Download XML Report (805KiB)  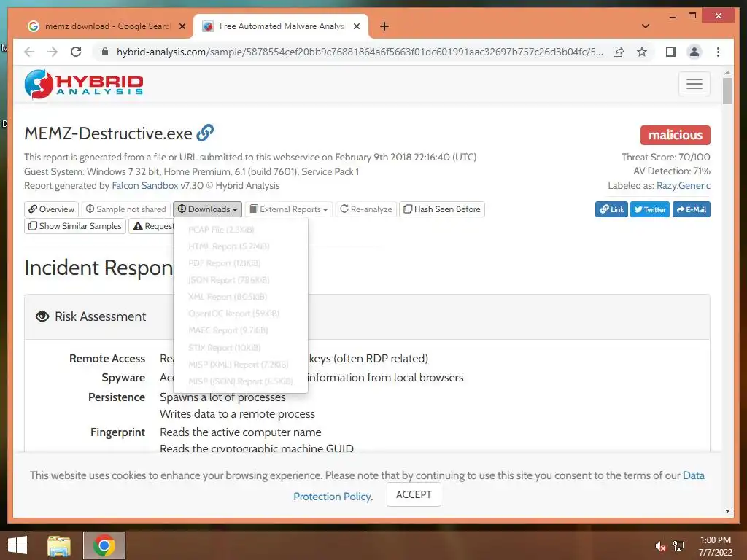(241, 297)
